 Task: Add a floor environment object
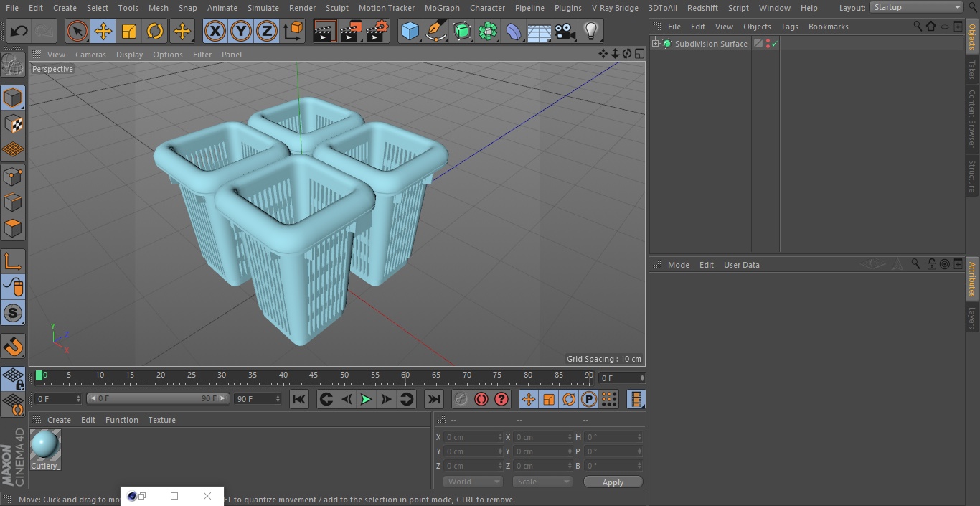pos(540,32)
